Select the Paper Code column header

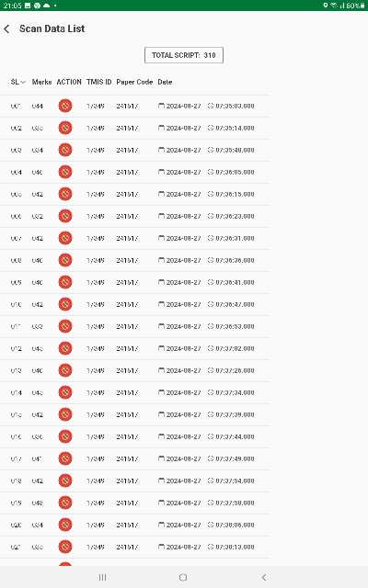134,82
